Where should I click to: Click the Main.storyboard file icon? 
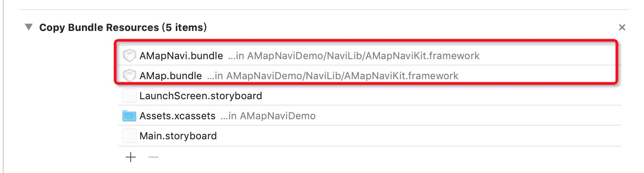click(x=130, y=136)
